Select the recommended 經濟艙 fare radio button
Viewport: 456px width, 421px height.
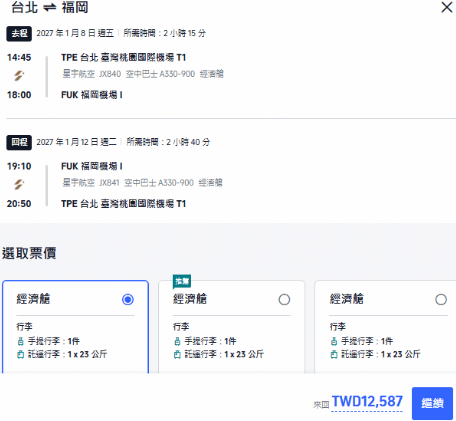(x=284, y=299)
